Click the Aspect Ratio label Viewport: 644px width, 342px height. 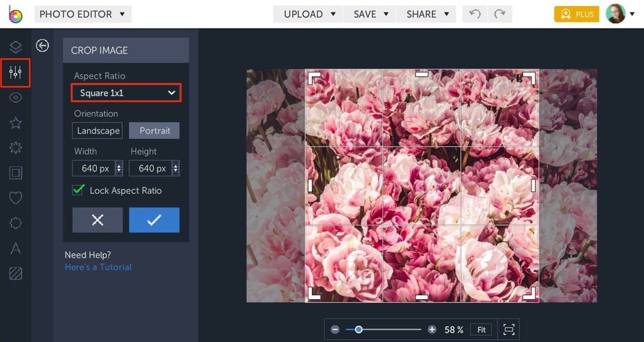click(x=100, y=76)
